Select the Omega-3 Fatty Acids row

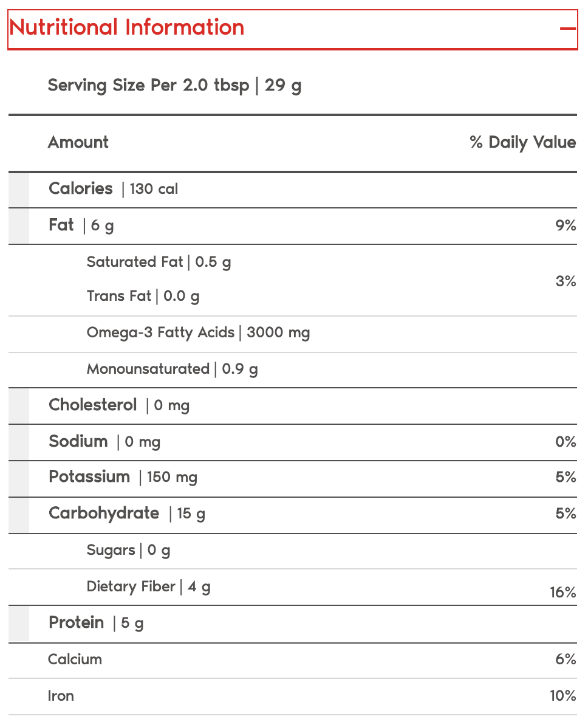pyautogui.click(x=198, y=332)
